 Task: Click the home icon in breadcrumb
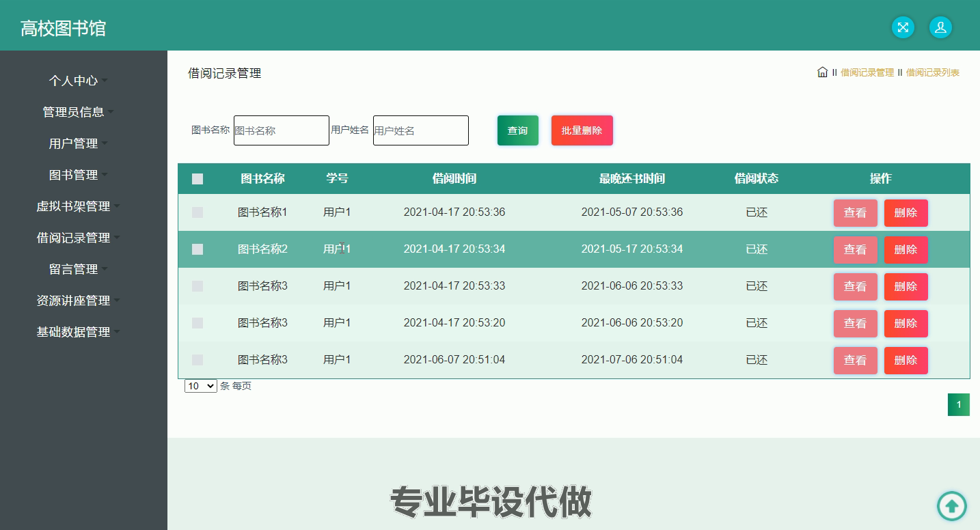point(822,72)
